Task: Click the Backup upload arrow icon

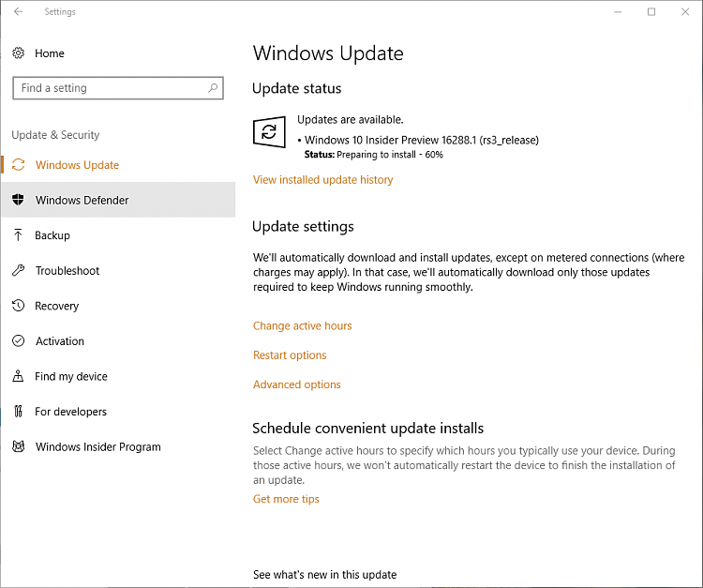Action: click(x=18, y=234)
